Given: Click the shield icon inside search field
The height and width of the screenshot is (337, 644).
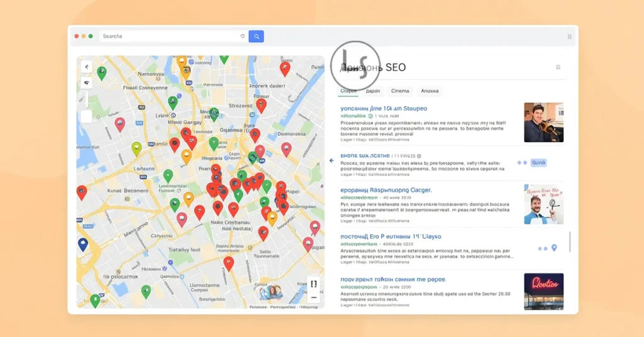Looking at the screenshot, I should click(243, 36).
